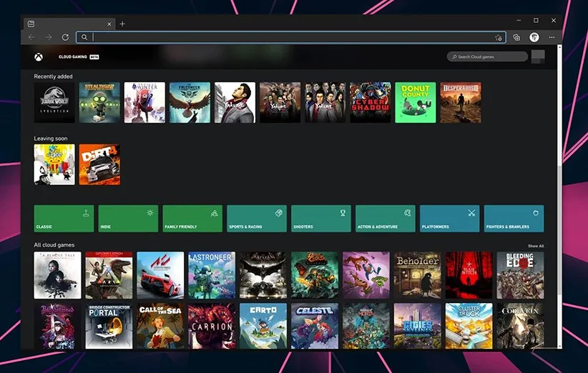Open the Fighters & Brawlers category
Image resolution: width=588 pixels, height=373 pixels.
click(514, 219)
